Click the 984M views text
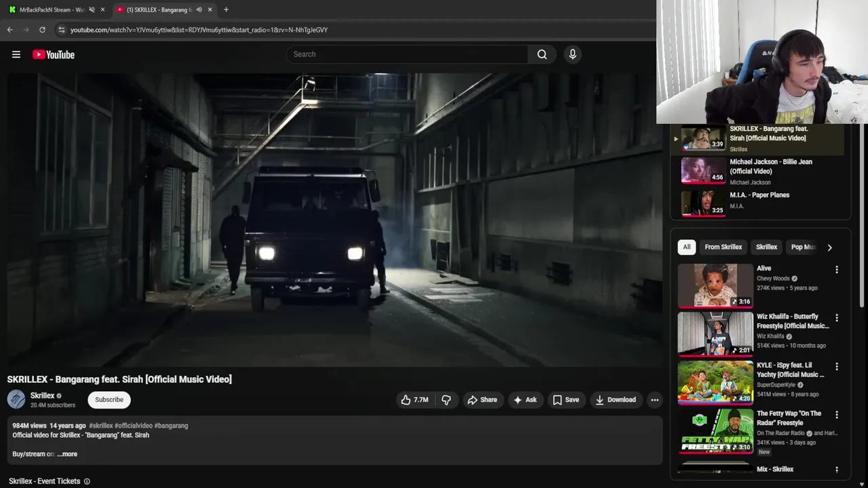The width and height of the screenshot is (868, 488). (29, 426)
